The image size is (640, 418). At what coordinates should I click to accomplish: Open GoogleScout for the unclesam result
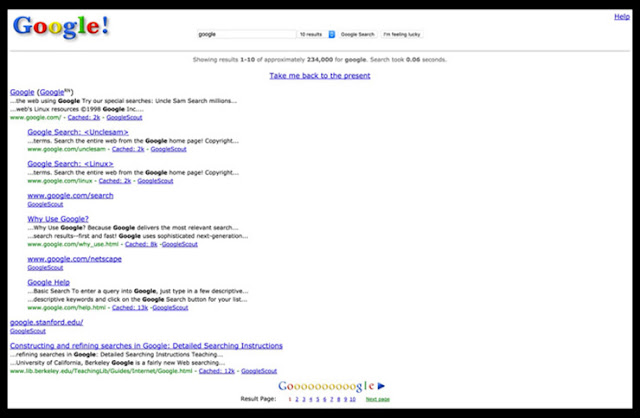pyautogui.click(x=169, y=149)
